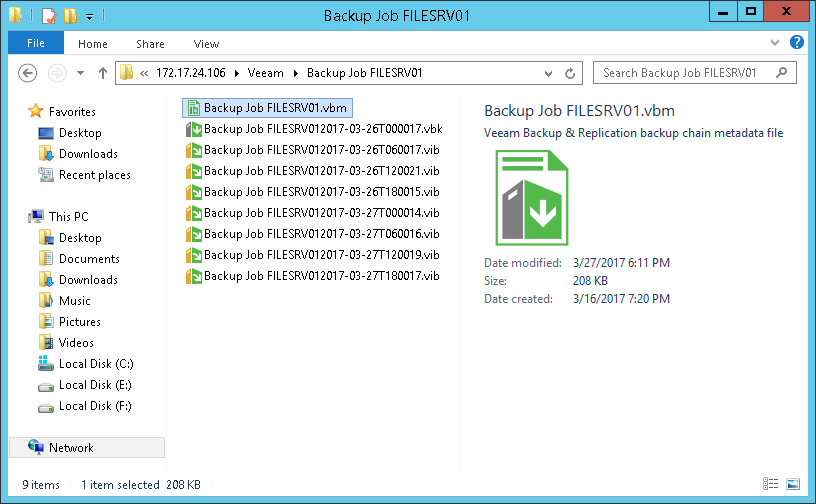
Task: Select the 2017-03-26T180015.vib file
Action: click(x=313, y=192)
